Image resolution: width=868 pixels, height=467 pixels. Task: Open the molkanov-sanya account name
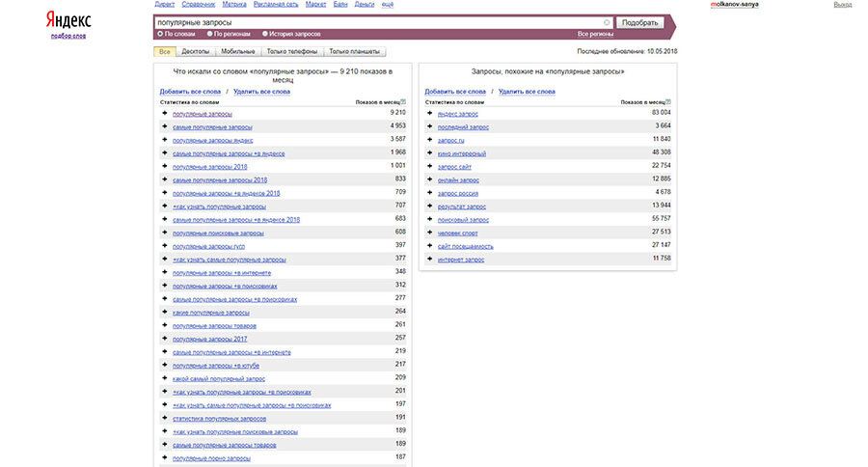tap(735, 5)
